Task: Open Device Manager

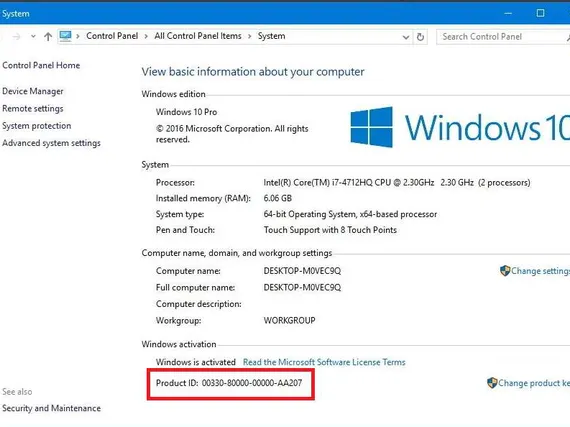Action: [33, 91]
